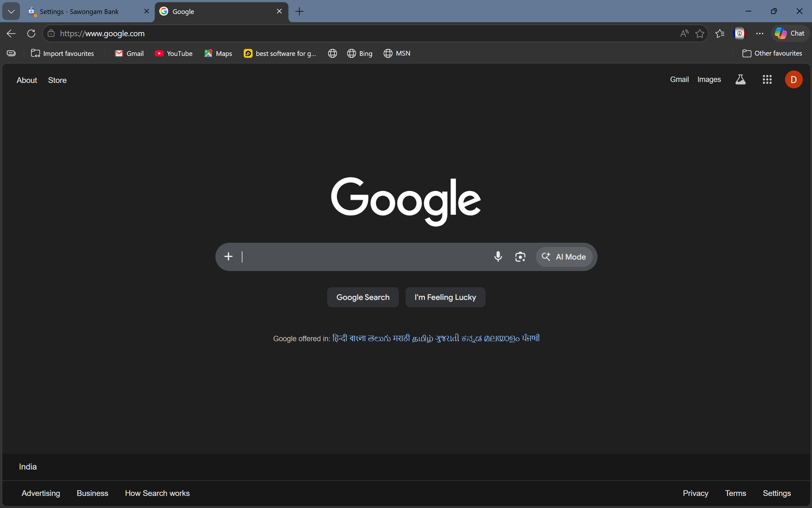
Task: Open How Search works link
Action: click(x=157, y=493)
